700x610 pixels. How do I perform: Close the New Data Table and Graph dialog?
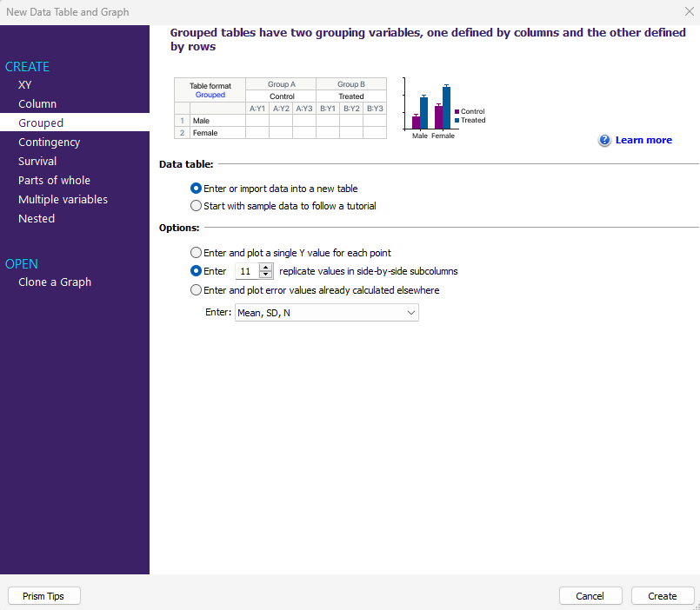pos(690,11)
